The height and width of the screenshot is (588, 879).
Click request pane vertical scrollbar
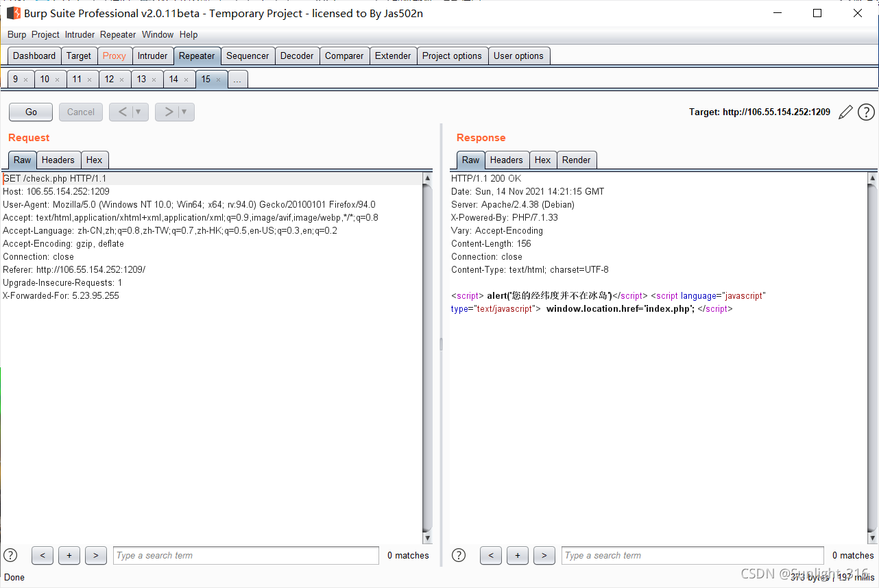point(428,356)
